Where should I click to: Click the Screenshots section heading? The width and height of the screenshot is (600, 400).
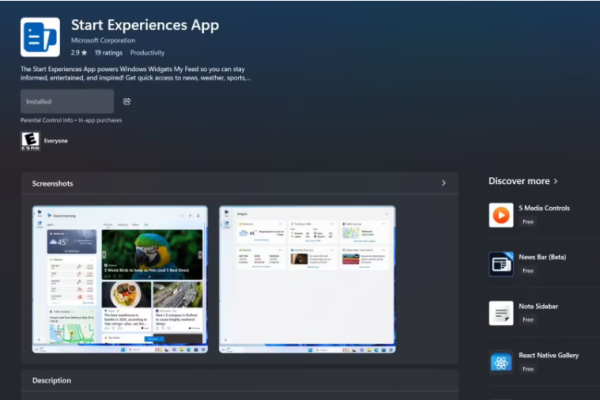point(52,183)
